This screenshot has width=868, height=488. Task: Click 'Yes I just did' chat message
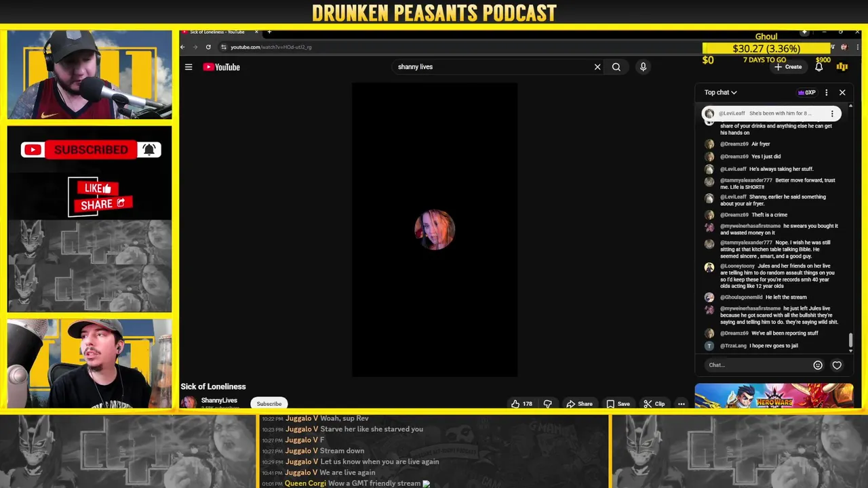point(766,157)
